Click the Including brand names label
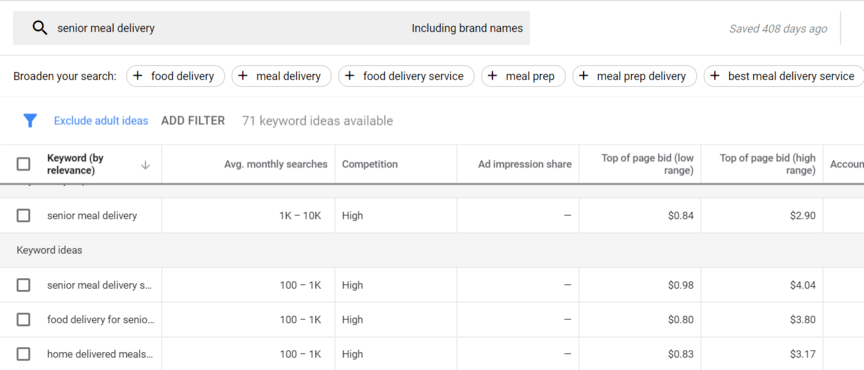This screenshot has height=370, width=864. (x=467, y=28)
